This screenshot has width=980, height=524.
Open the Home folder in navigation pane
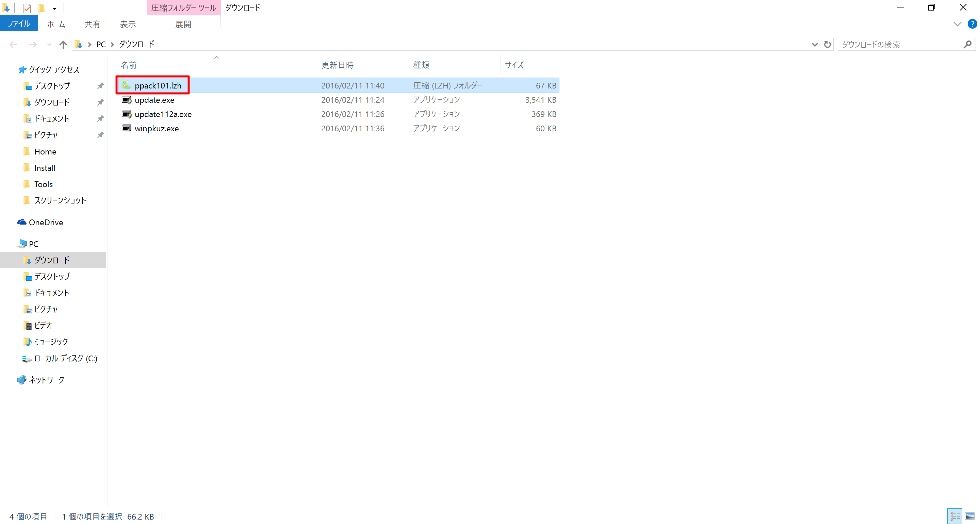45,151
